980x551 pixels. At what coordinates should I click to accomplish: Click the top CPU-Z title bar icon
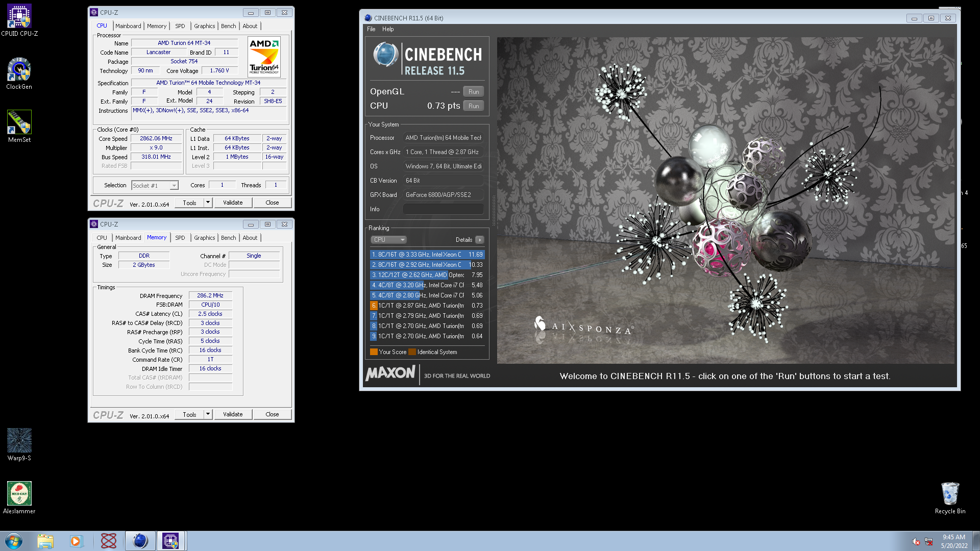(x=94, y=12)
